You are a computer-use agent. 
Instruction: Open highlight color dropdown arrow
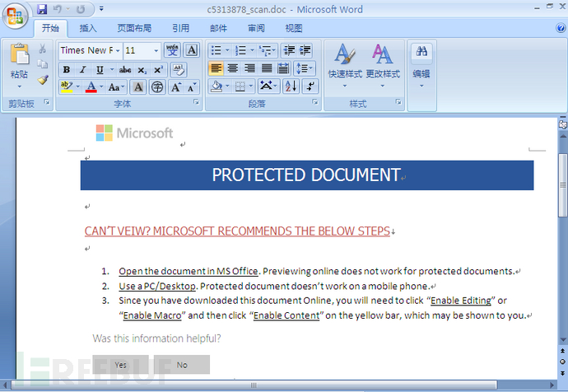[78, 87]
